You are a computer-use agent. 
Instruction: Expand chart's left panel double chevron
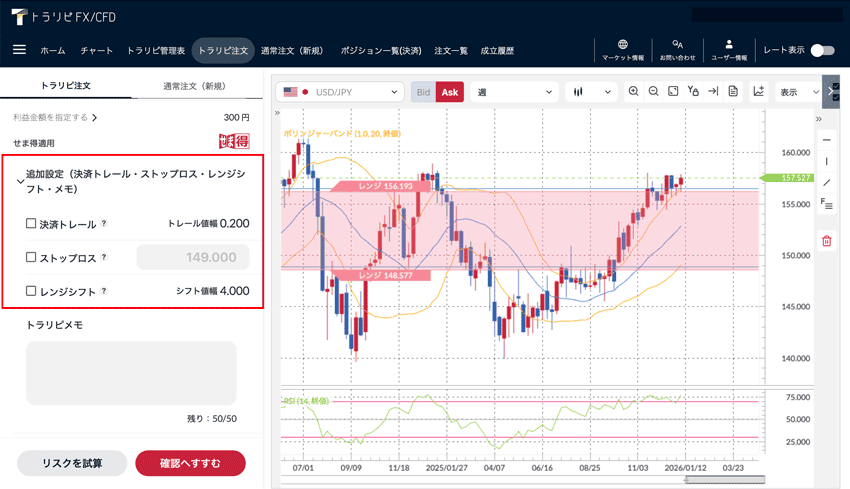click(x=277, y=113)
